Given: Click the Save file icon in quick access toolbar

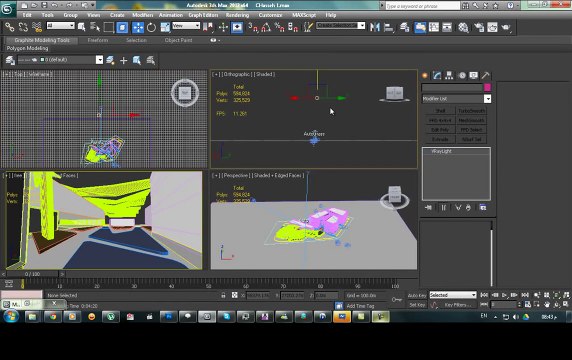Looking at the screenshot, I should coord(44,5).
